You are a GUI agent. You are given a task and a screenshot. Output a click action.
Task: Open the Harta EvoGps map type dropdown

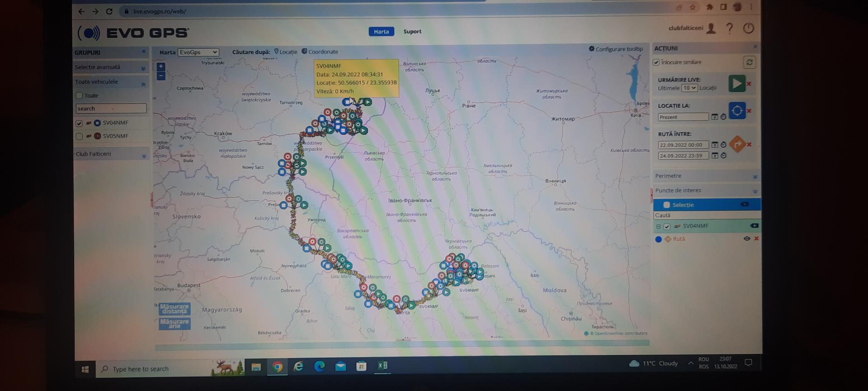pyautogui.click(x=198, y=52)
